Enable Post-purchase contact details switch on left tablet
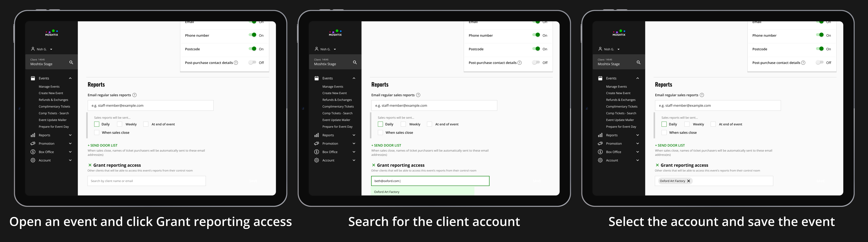The image size is (868, 242). point(252,62)
